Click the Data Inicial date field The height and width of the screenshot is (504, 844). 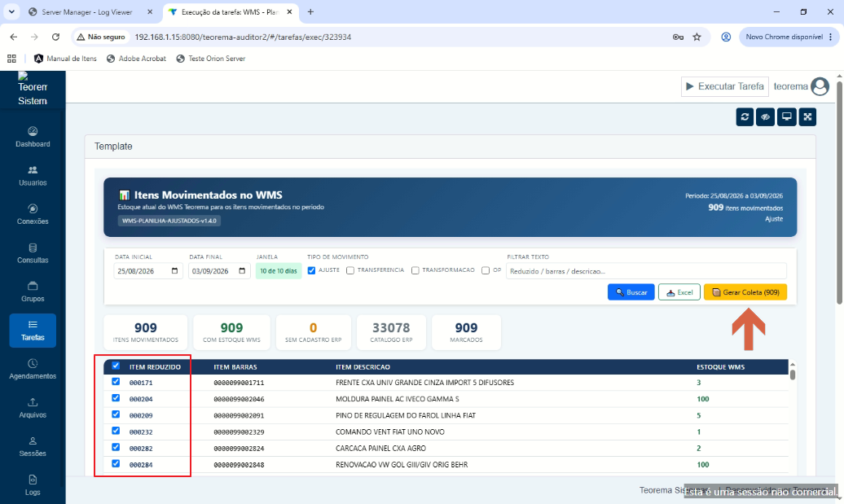[147, 271]
